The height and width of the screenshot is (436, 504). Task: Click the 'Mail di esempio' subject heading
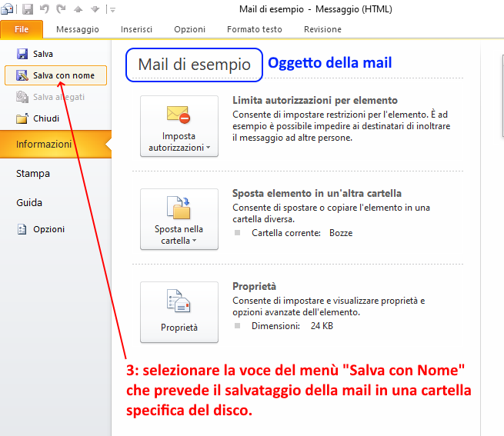(194, 65)
